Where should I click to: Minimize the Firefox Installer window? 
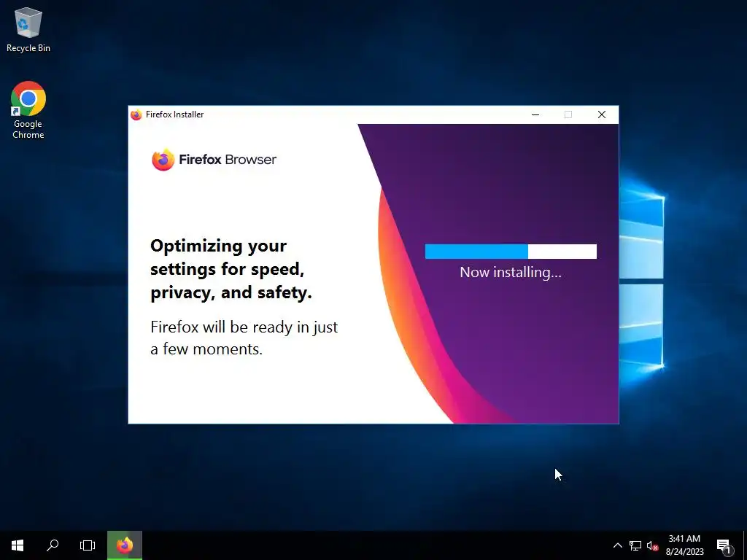(x=535, y=114)
